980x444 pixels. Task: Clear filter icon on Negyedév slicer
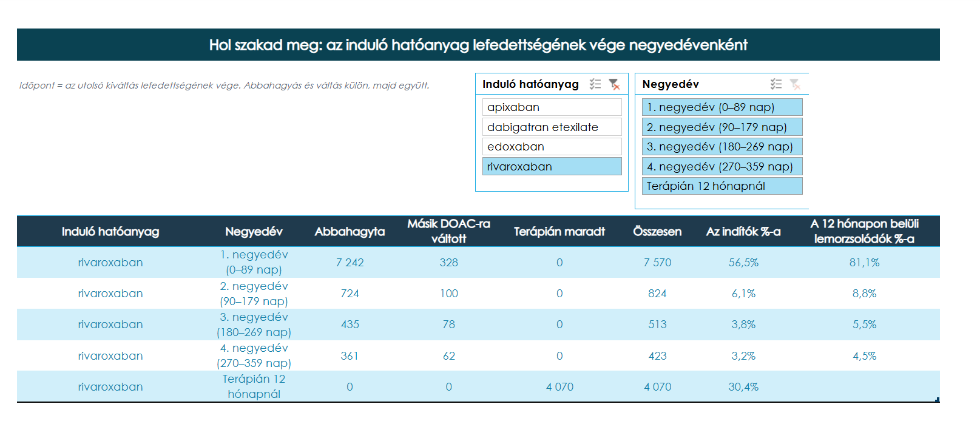(795, 84)
